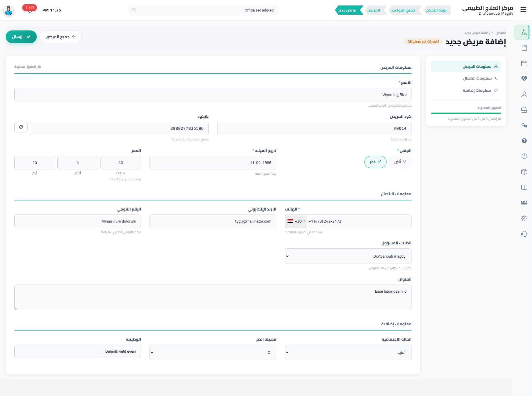Click the notification bell icon
Image resolution: width=532 pixels, height=396 pixels.
coord(30,11)
